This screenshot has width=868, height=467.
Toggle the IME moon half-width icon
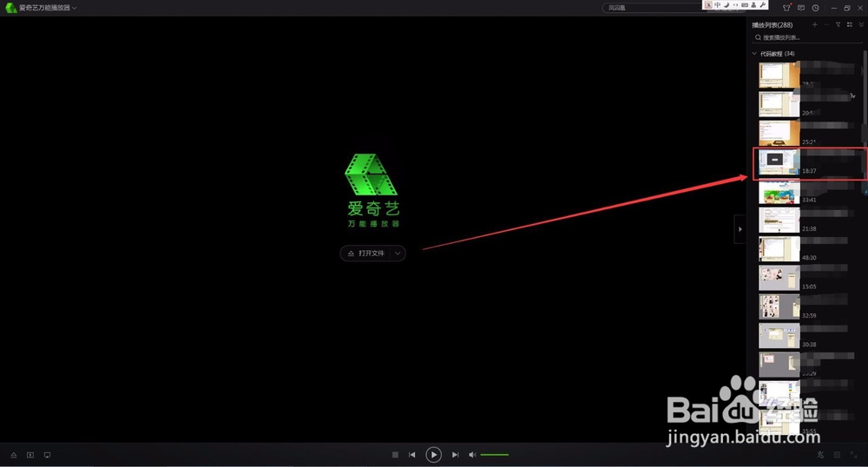(727, 4)
